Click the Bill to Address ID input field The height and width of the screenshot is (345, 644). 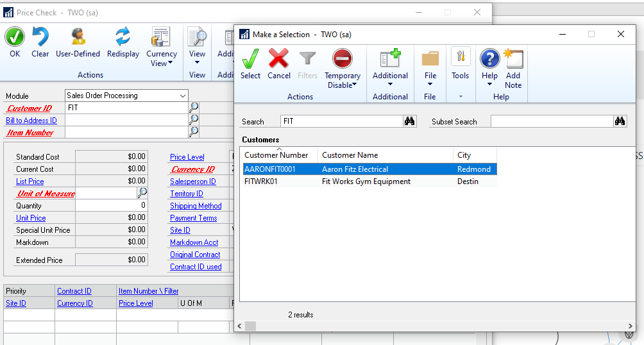click(126, 120)
